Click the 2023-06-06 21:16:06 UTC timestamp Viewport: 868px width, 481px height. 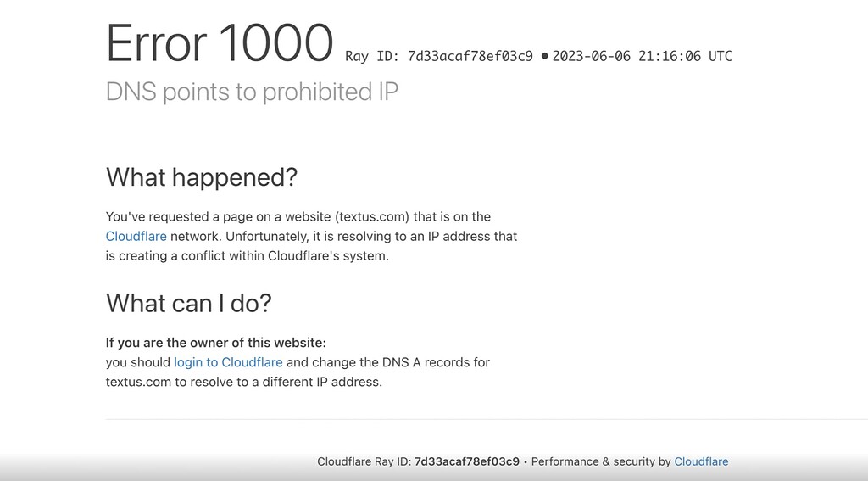coord(642,56)
